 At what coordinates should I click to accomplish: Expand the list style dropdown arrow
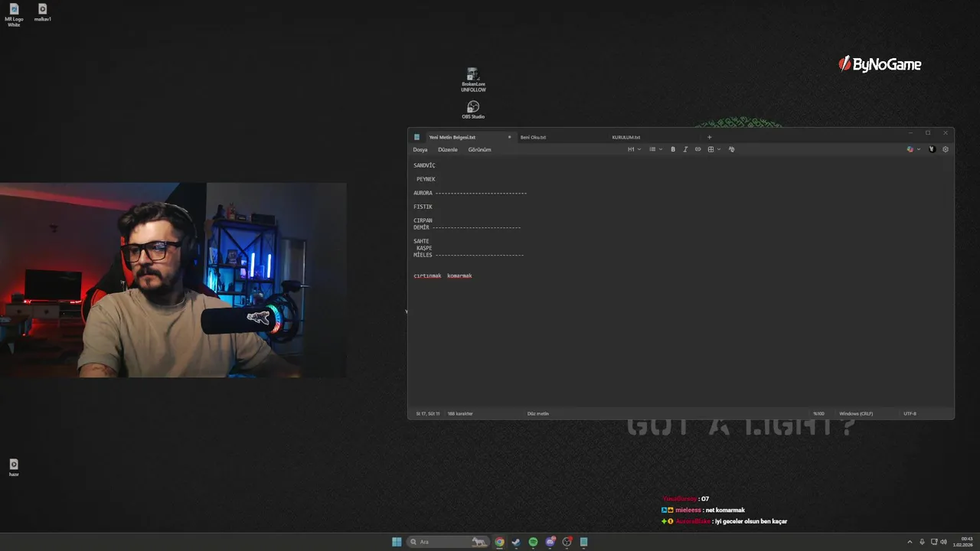tap(660, 149)
